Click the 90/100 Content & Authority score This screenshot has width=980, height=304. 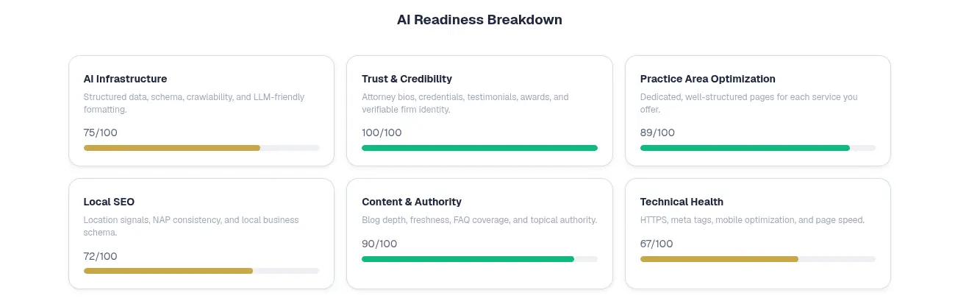pos(379,244)
